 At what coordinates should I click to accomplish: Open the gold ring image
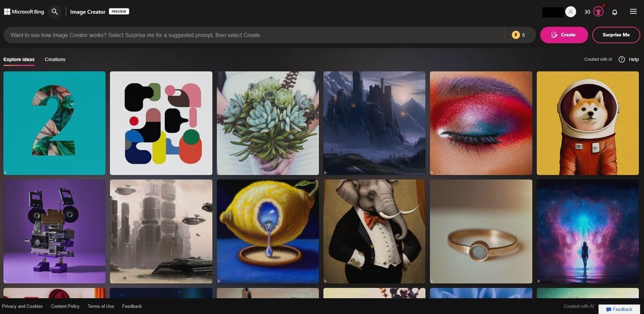pos(481,231)
